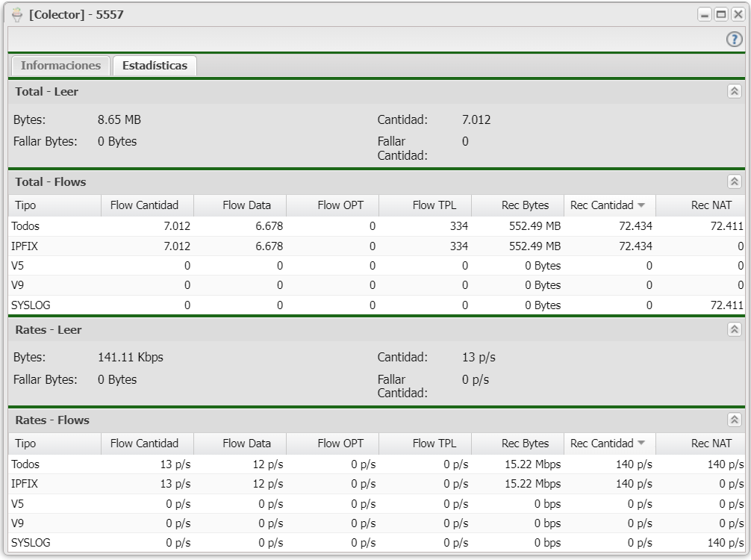The image size is (751, 560).
Task: Collapse the Rates - Leer section
Action: (x=734, y=329)
